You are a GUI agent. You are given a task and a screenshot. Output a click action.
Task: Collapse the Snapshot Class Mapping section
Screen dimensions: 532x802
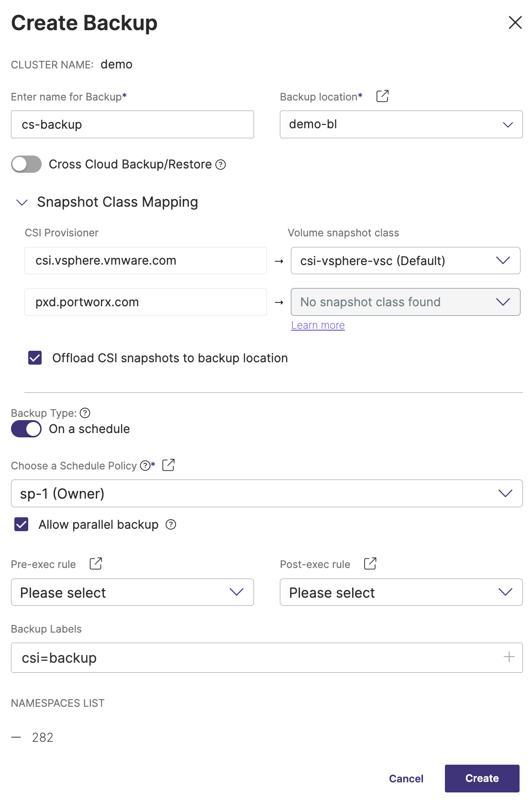coord(22,202)
